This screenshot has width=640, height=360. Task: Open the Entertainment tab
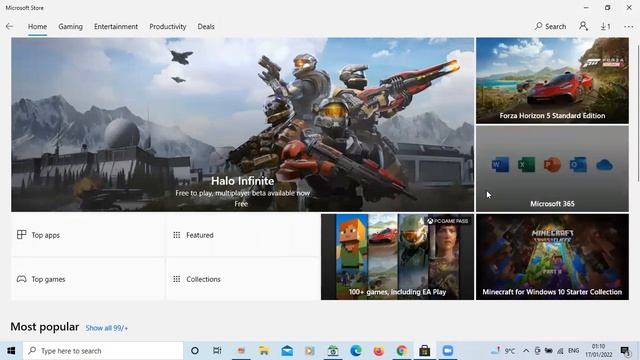(x=116, y=27)
